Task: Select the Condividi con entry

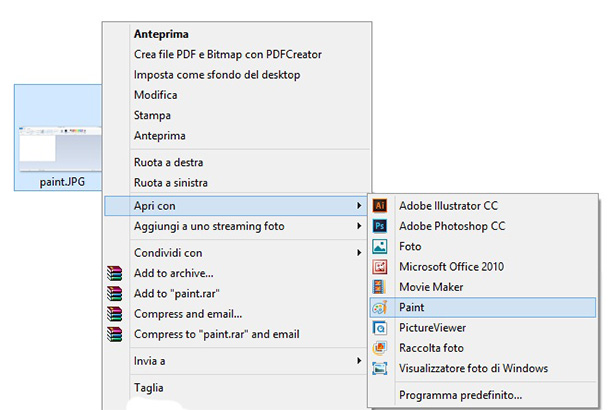Action: [x=168, y=253]
